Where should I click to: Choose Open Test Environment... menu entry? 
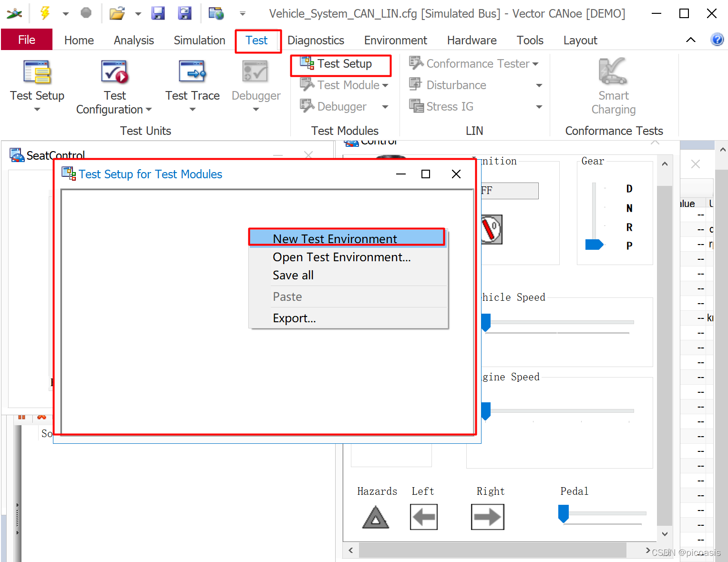349,257
